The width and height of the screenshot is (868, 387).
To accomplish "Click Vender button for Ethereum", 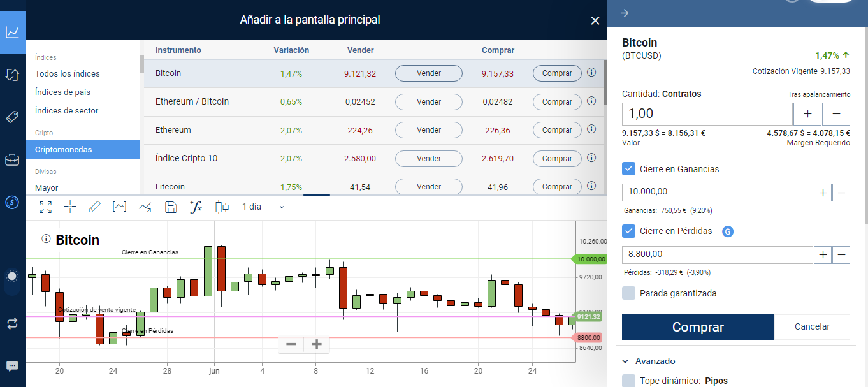I will 429,130.
